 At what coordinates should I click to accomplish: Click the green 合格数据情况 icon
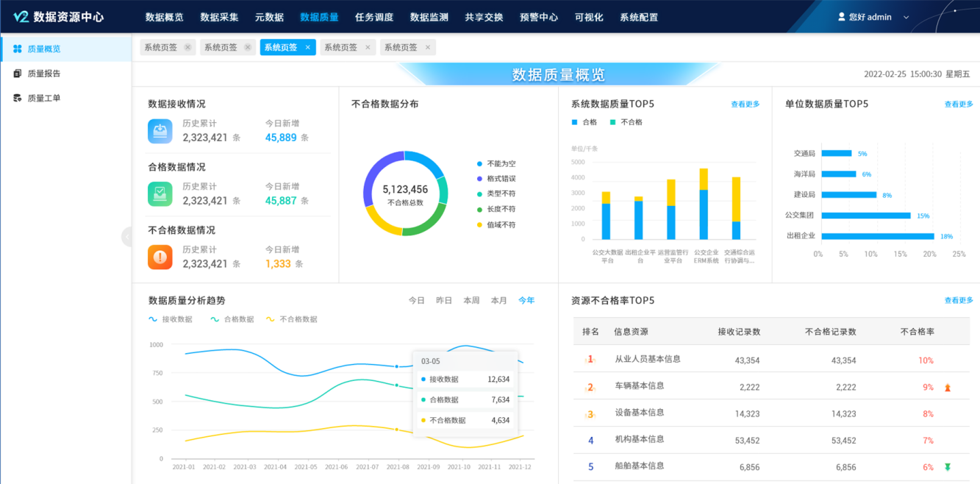click(160, 194)
